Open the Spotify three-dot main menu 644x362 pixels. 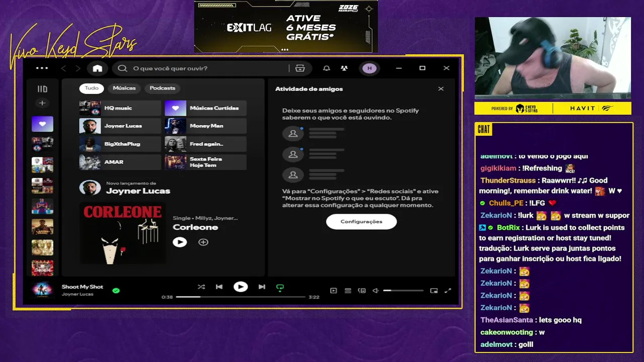pyautogui.click(x=42, y=68)
